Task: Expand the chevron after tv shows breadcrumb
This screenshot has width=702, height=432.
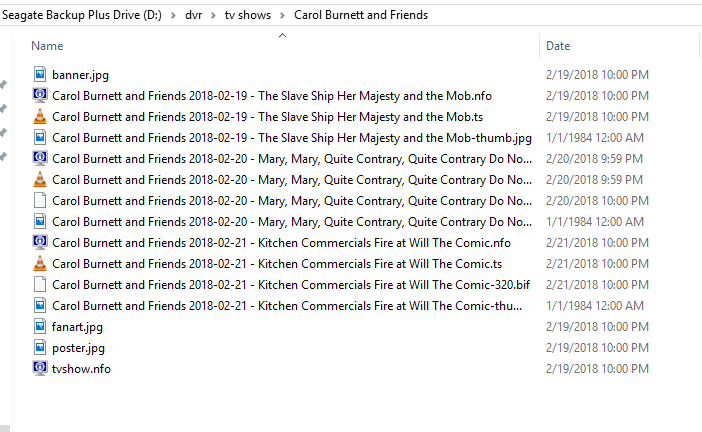Action: click(x=282, y=15)
